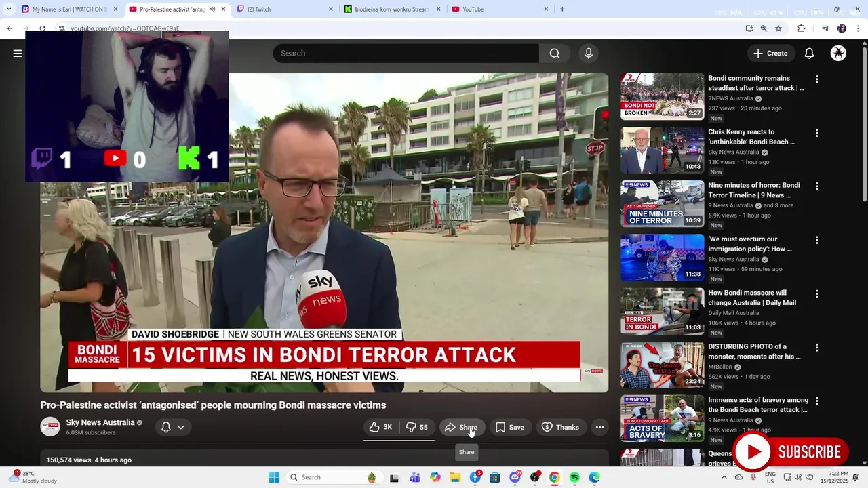Viewport: 868px width, 488px height.
Task: Open 'DISTURBING PHOTO of a monster' title
Action: tap(754, 351)
